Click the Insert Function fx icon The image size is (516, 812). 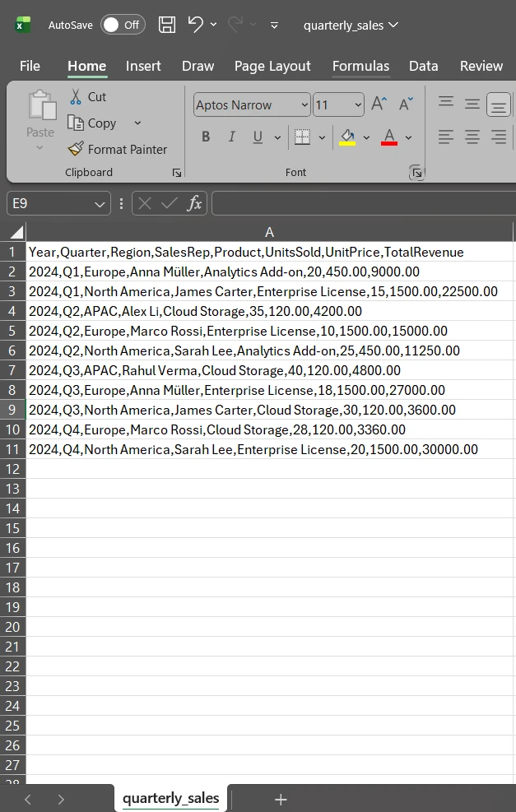pos(194,203)
